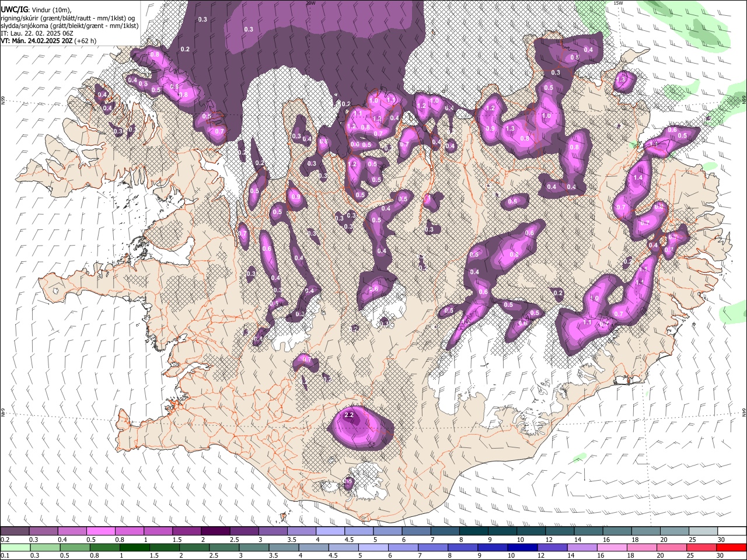747x560 pixels.
Task: Click the "15W" longitude label
Action: click(618, 3)
